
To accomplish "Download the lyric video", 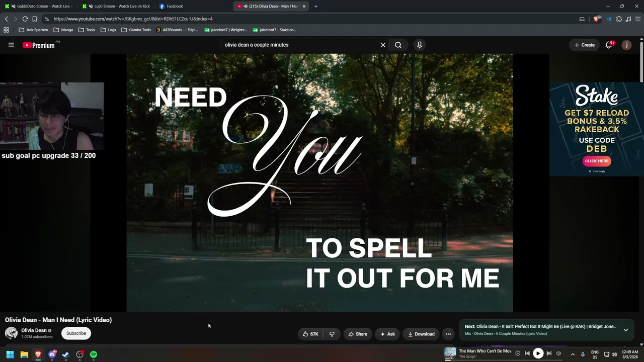I will (421, 334).
